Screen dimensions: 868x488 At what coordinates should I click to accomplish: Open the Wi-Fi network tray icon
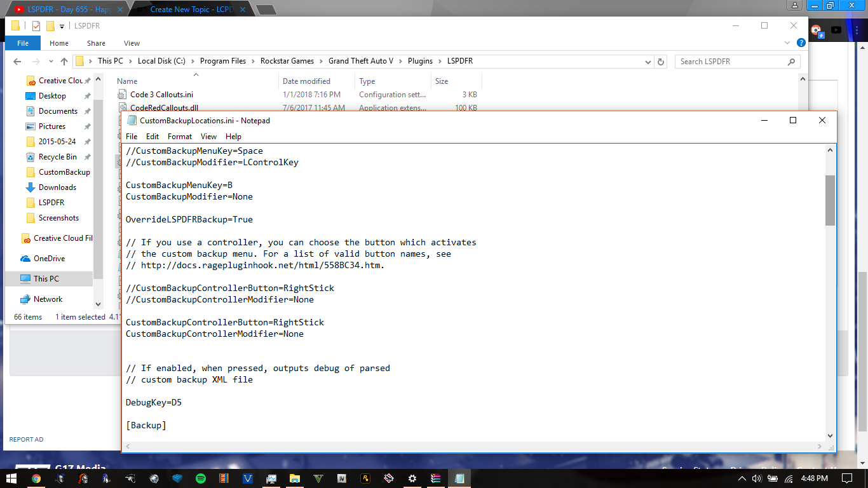[789, 478]
